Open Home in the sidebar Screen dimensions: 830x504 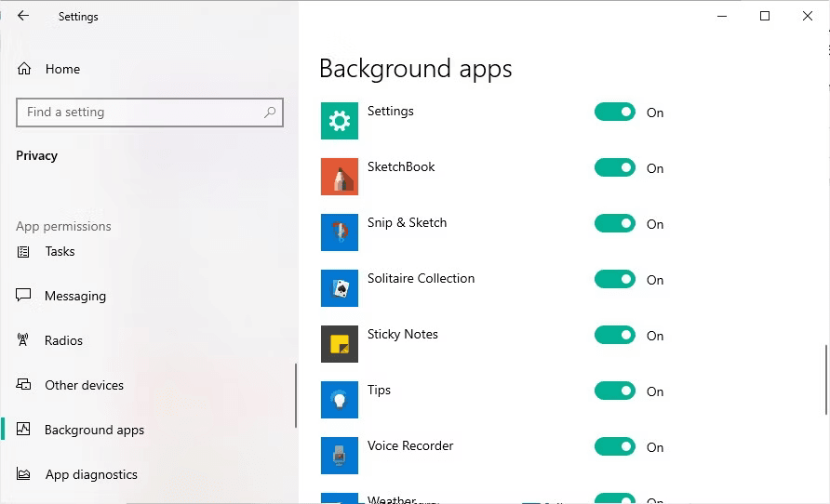[62, 69]
